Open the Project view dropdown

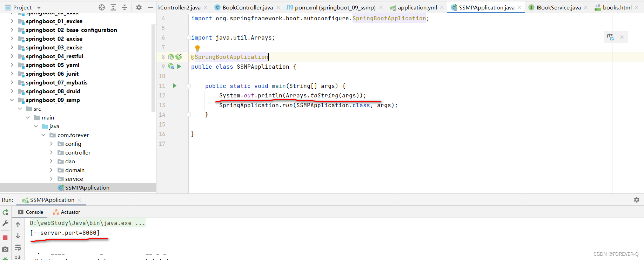click(x=39, y=8)
